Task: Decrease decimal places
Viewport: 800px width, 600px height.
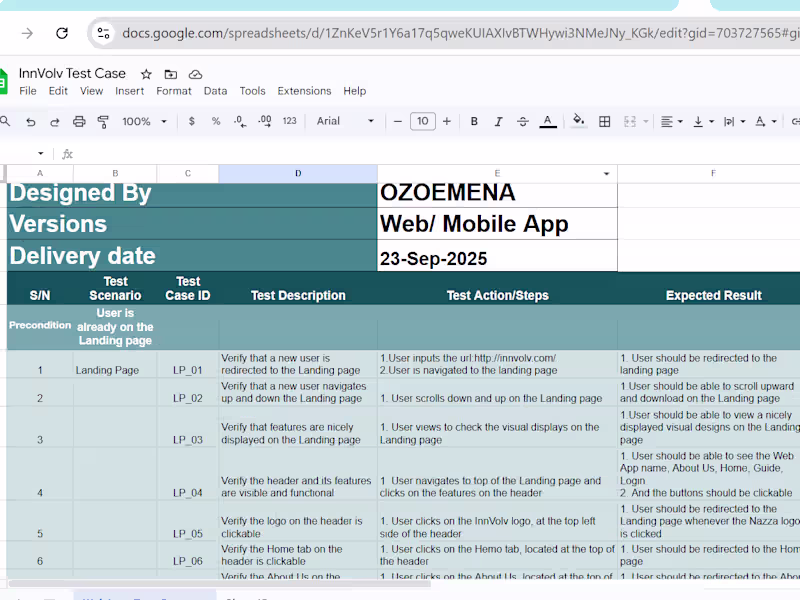Action: pos(240,121)
